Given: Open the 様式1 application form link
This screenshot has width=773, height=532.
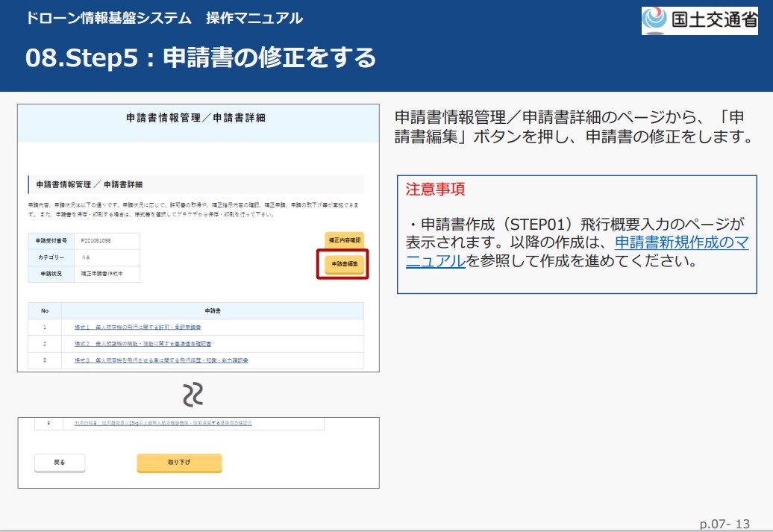Looking at the screenshot, I should [138, 328].
